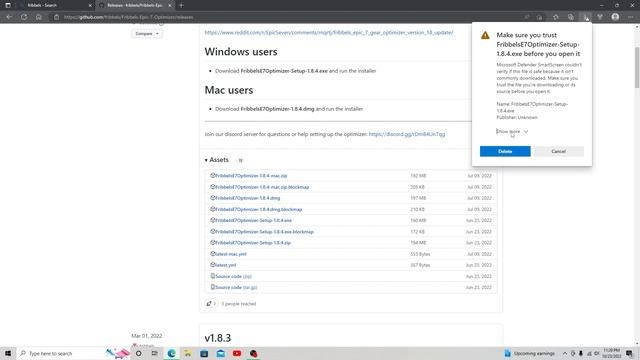Open the tab actions icon at window top-left
This screenshot has height=360, width=640.
click(8, 5)
